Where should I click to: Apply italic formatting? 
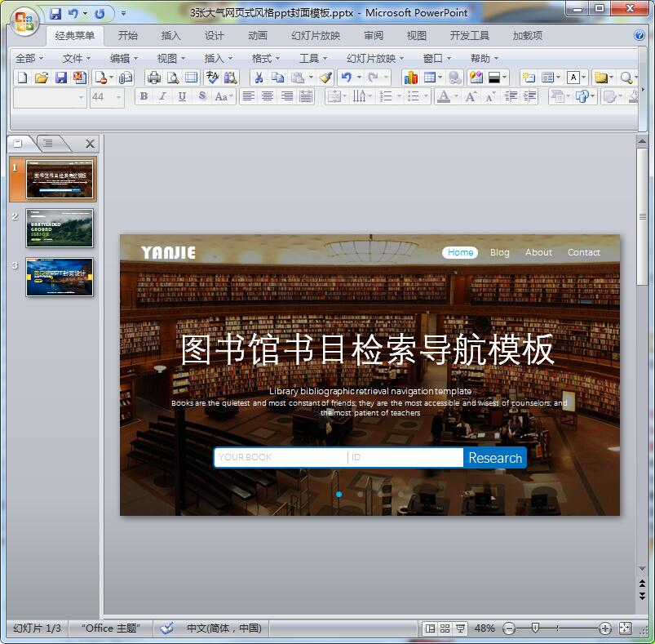coord(162,96)
